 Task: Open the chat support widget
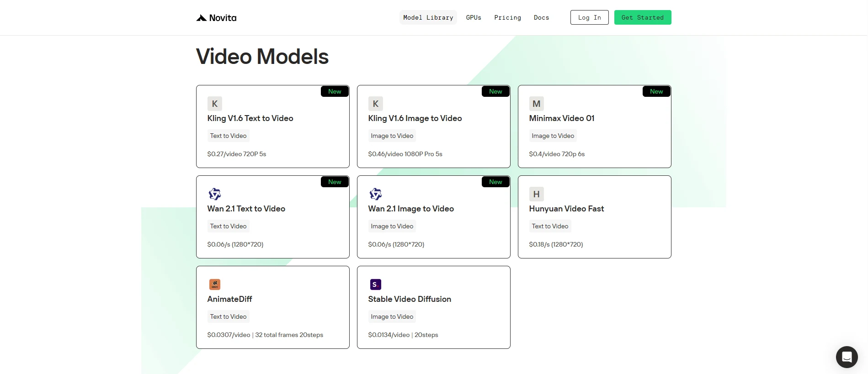click(x=847, y=357)
